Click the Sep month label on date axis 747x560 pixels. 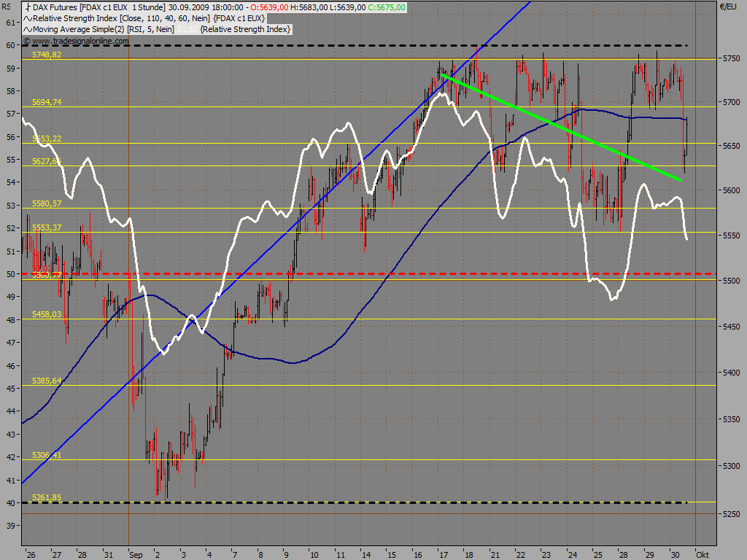click(x=136, y=555)
